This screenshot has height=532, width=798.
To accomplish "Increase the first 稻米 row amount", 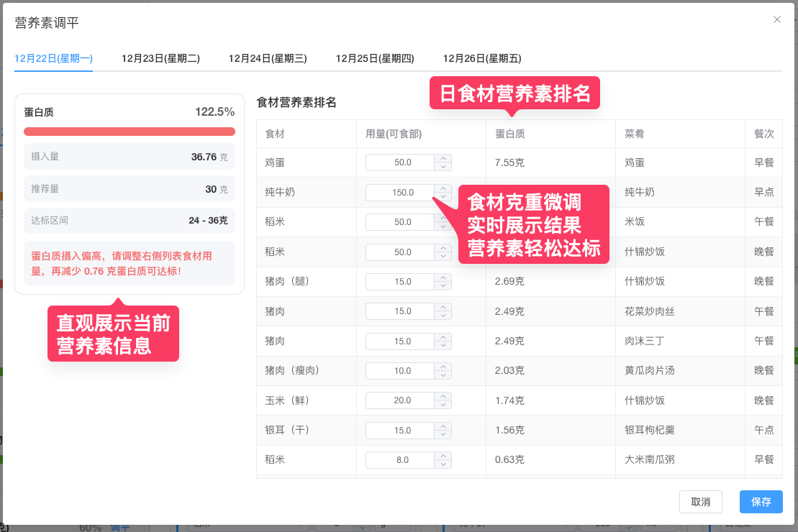I will pyautogui.click(x=443, y=218).
